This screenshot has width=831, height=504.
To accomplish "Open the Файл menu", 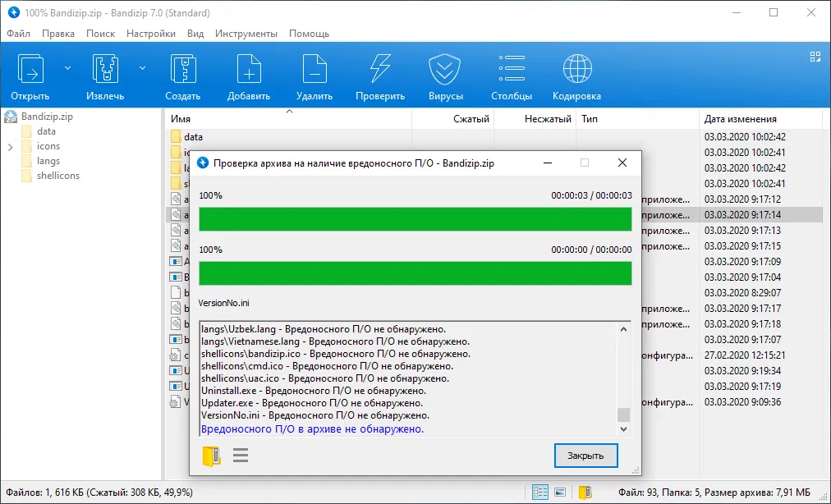I will (x=19, y=34).
